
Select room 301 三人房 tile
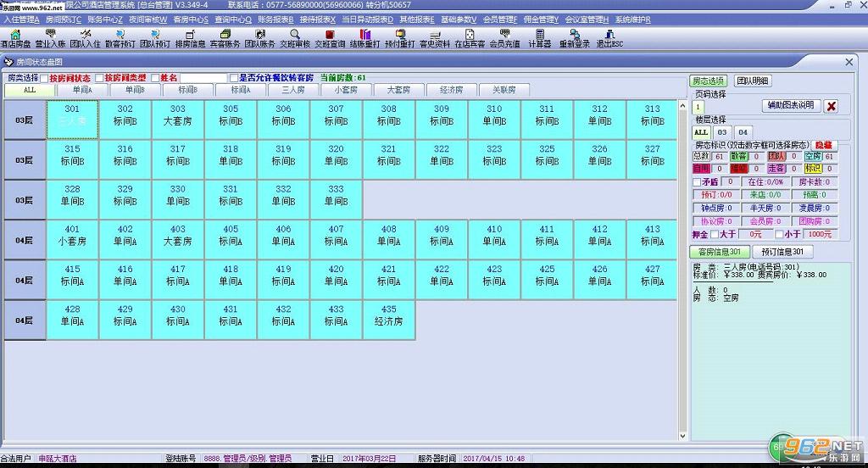tap(72, 120)
